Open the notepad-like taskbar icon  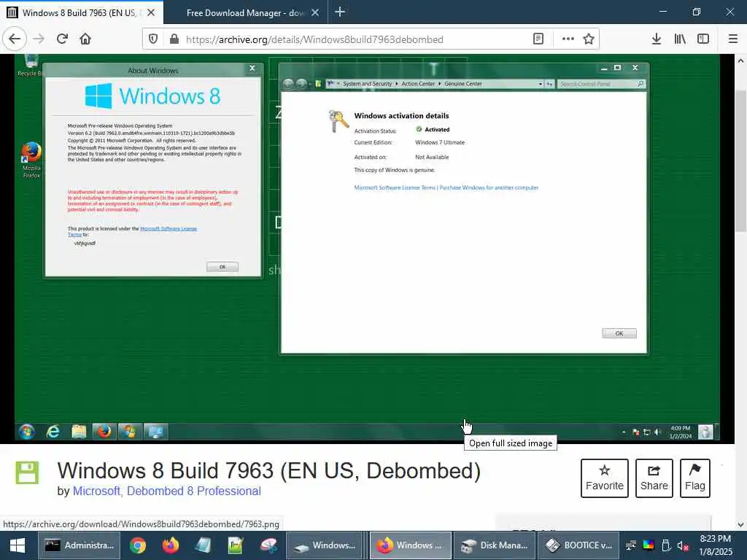tap(203, 545)
